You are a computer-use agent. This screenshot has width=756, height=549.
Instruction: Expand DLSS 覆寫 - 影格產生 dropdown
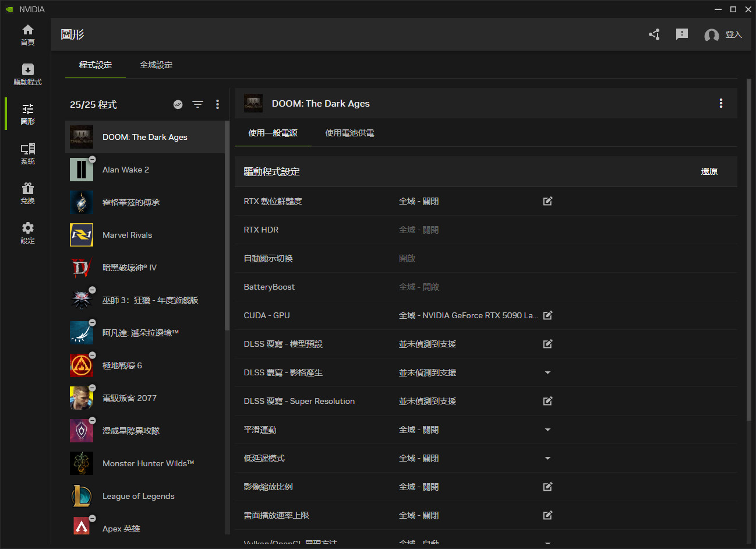(x=547, y=372)
